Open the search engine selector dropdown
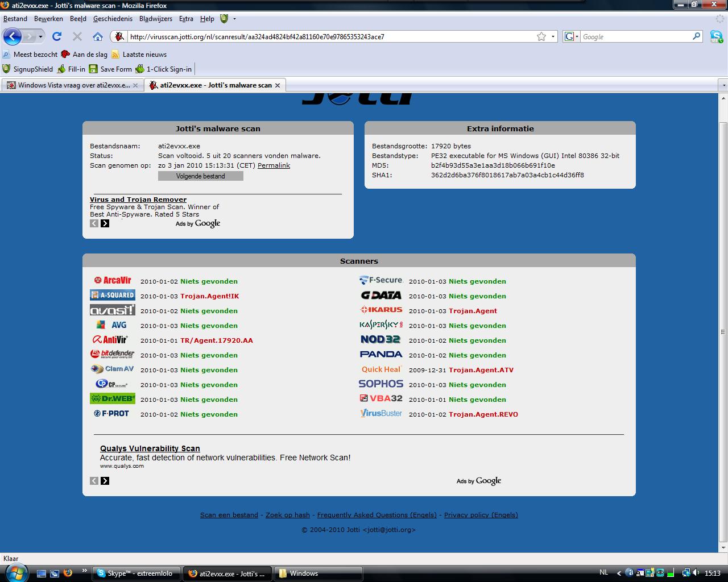This screenshot has height=582, width=728. pos(570,36)
